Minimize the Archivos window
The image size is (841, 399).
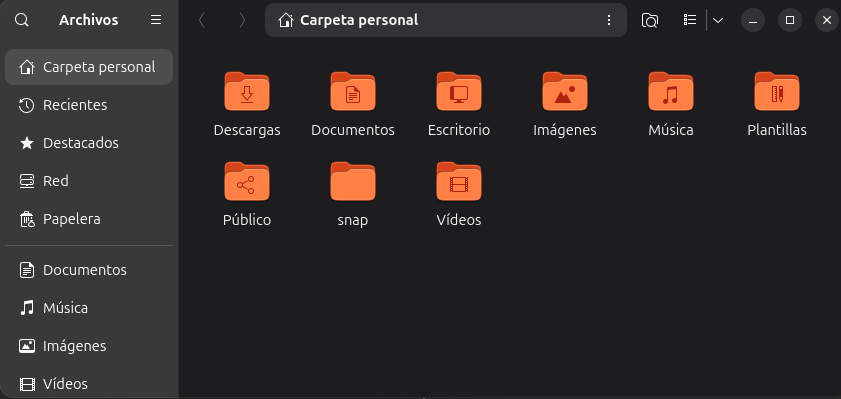pyautogui.click(x=753, y=20)
